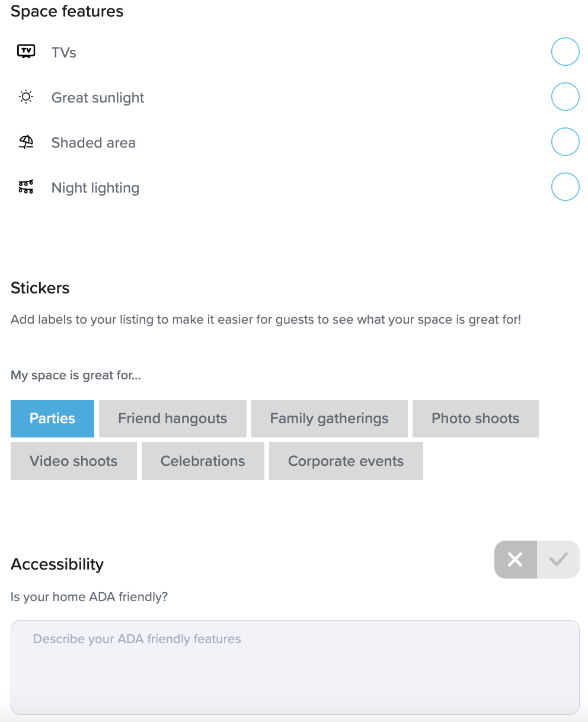Select the Shaded area circle
This screenshot has width=588, height=722.
[565, 142]
